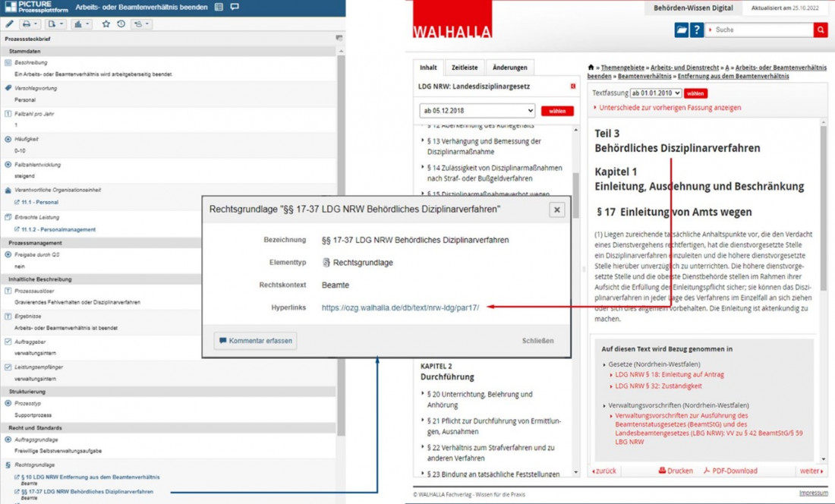The height and width of the screenshot is (504, 835).
Task: Switch to the Änderungen tab
Action: pyautogui.click(x=509, y=68)
